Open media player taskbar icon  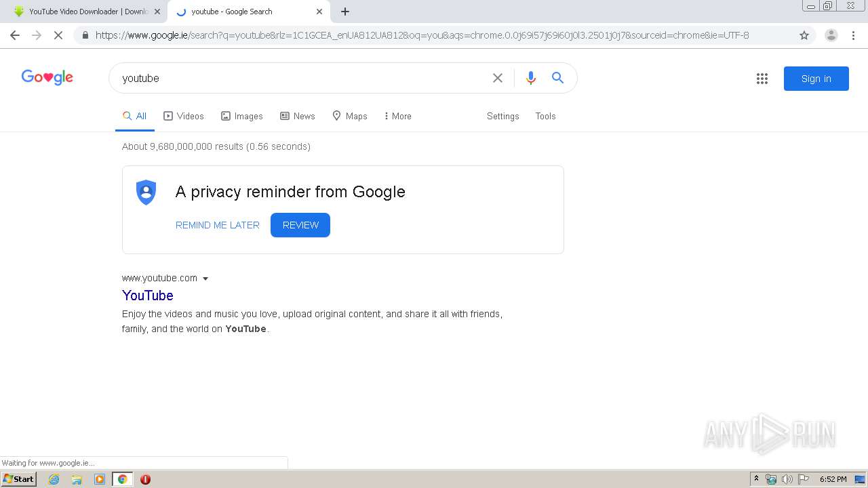pos(100,479)
